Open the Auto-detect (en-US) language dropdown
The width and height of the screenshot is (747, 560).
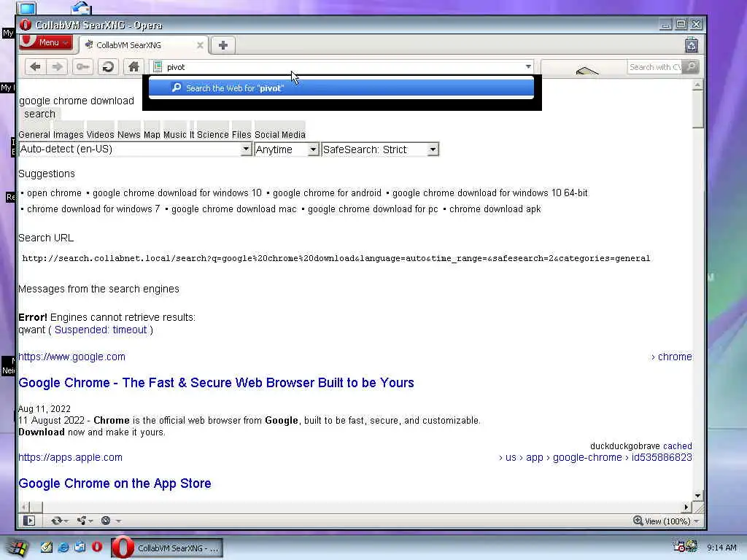pos(135,149)
